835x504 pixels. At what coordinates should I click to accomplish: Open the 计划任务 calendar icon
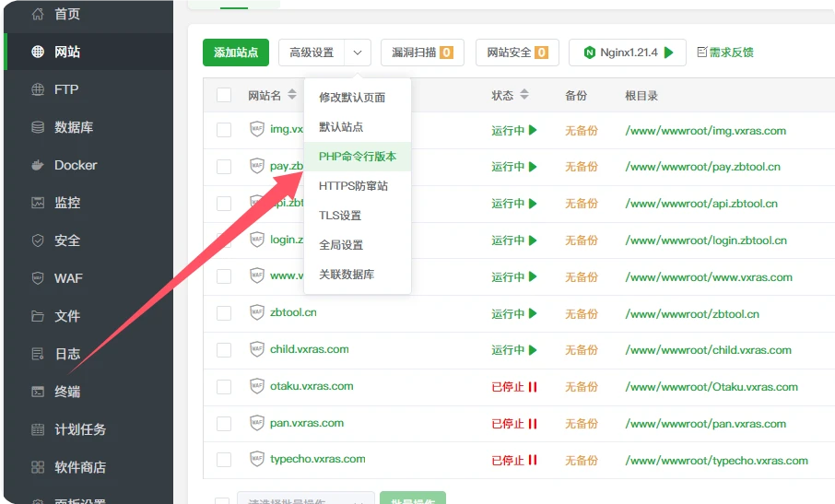(38, 429)
